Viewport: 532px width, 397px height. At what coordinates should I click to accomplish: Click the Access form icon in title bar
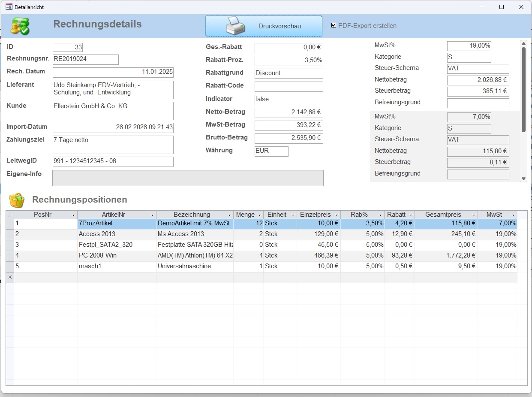coord(9,7)
